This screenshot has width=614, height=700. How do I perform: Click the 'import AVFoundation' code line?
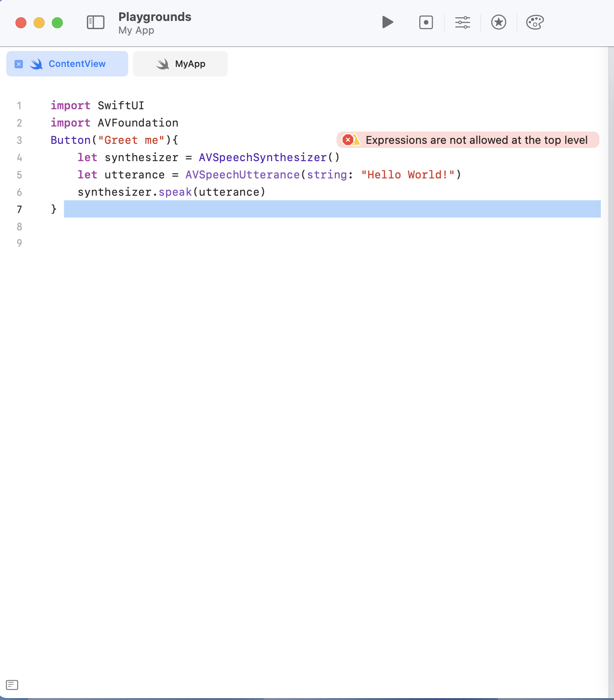point(115,123)
